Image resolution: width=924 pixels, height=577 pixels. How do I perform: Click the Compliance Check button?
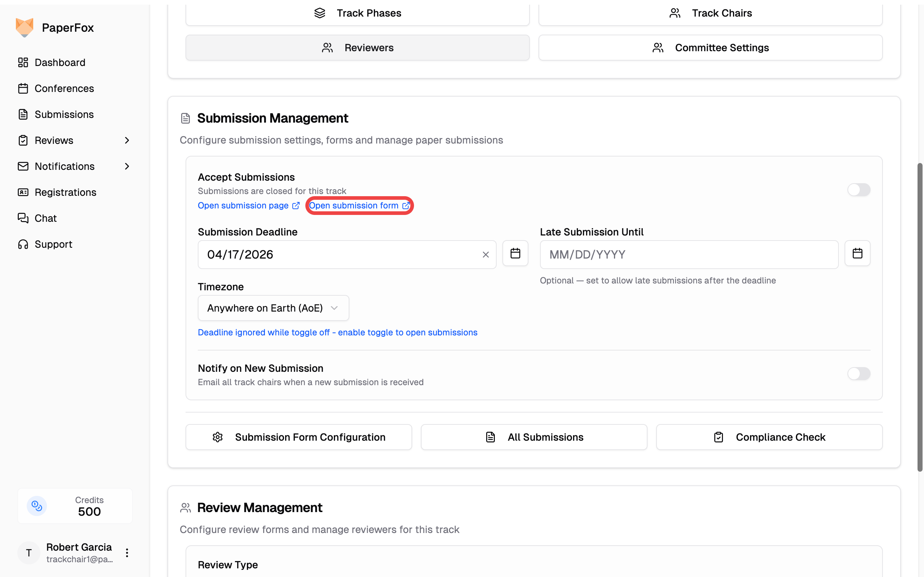(769, 437)
